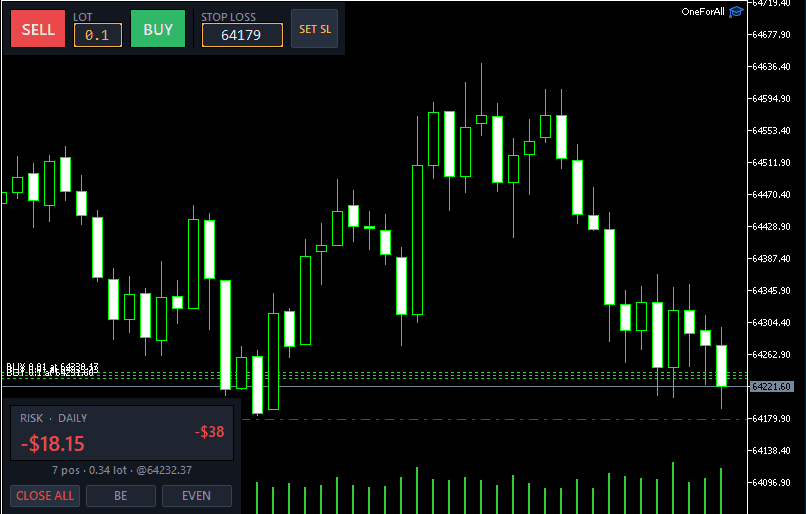This screenshot has height=514, width=806.
Task: Click the current price tag 64221.60
Action: pyautogui.click(x=771, y=387)
